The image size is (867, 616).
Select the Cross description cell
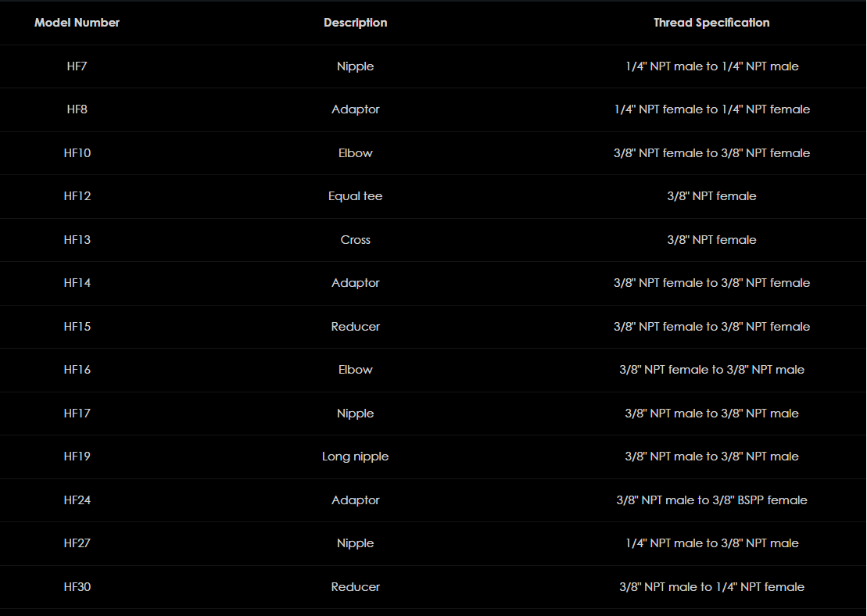[355, 240]
